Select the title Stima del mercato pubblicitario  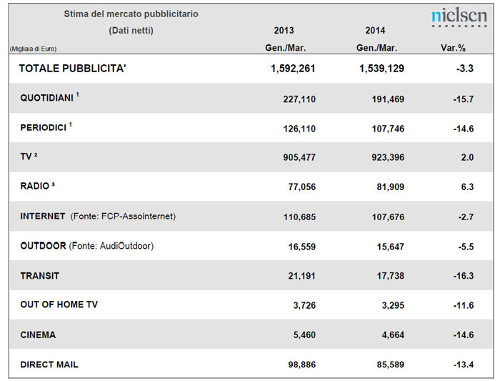click(x=131, y=14)
